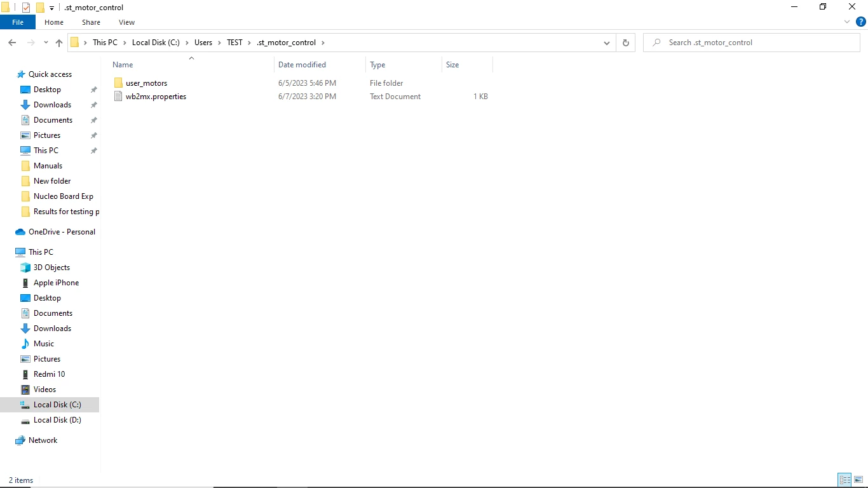Click the Search .st_motor_control box
Image resolution: width=868 pixels, height=488 pixels.
click(752, 43)
